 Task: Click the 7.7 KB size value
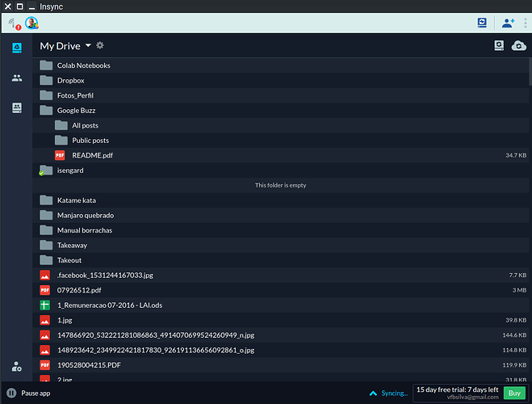tap(517, 275)
